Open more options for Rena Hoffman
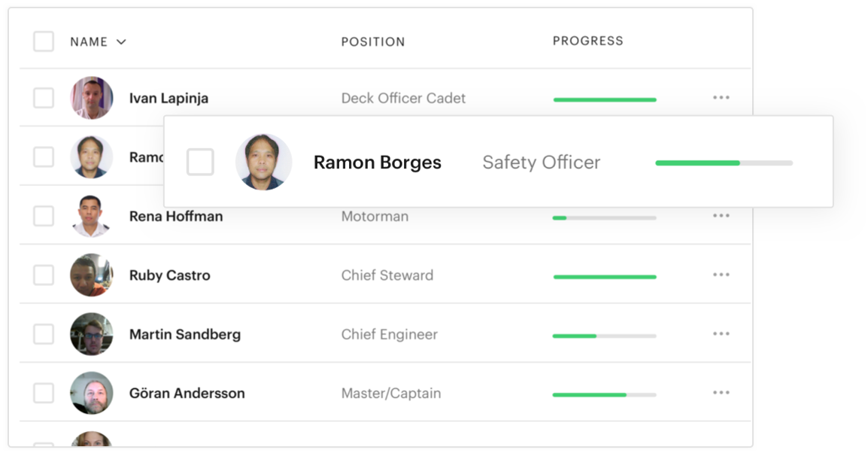Image resolution: width=868 pixels, height=456 pixels. [x=721, y=216]
